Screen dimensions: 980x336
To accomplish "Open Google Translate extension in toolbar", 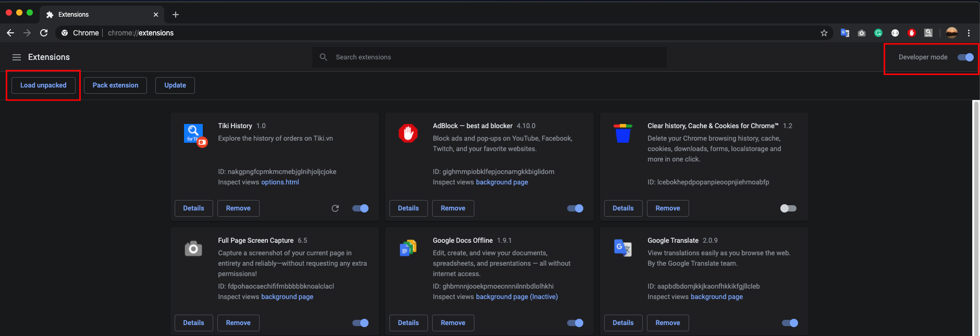I will pyautogui.click(x=845, y=33).
